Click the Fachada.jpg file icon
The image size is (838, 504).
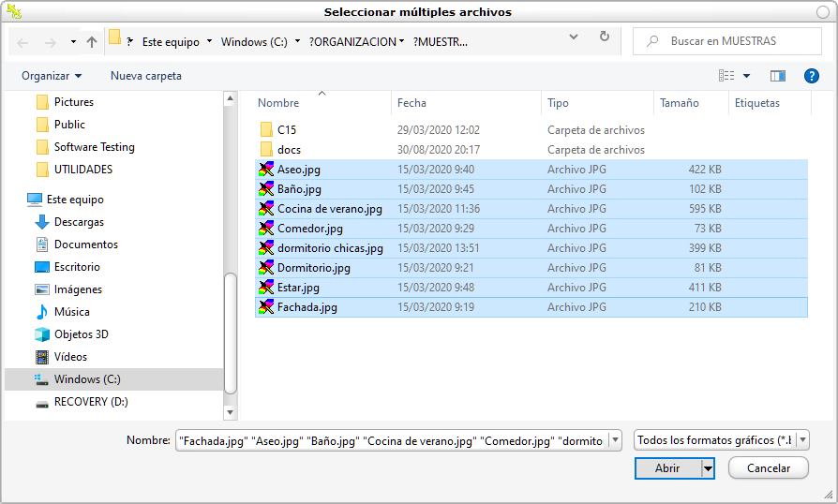point(265,307)
